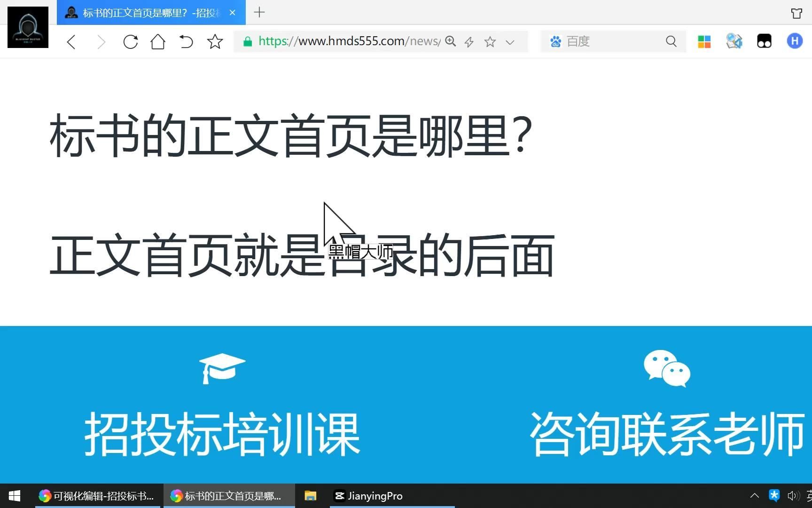Click the translation extension icon near the avatar

(x=734, y=41)
